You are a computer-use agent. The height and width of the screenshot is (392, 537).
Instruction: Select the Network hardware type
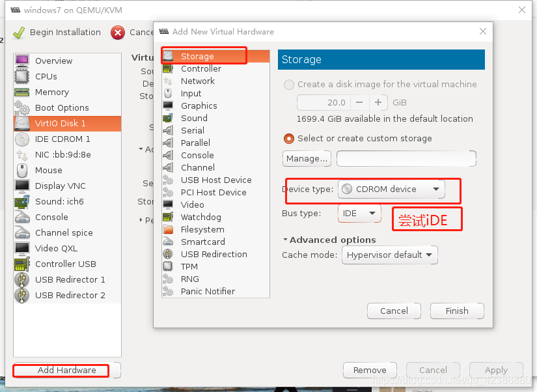[197, 81]
